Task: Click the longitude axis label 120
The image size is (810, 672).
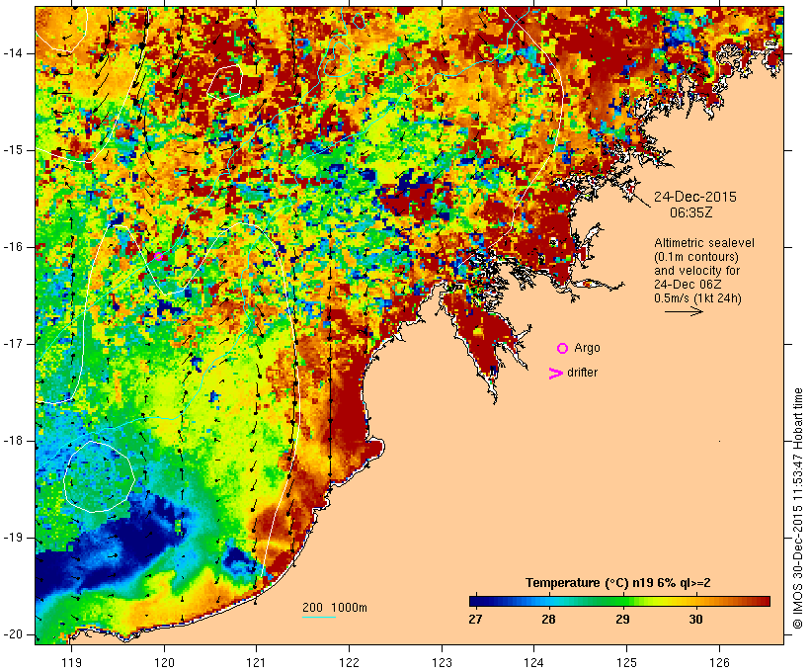Action: [164, 662]
